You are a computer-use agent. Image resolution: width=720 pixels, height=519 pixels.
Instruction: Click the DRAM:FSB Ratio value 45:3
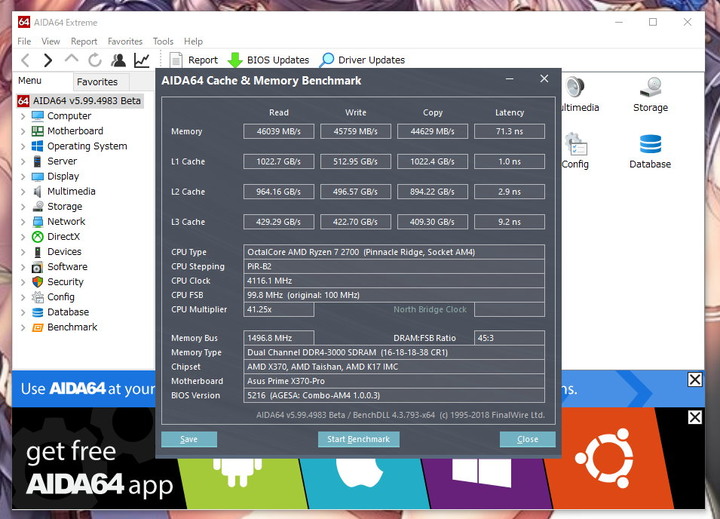pos(509,338)
